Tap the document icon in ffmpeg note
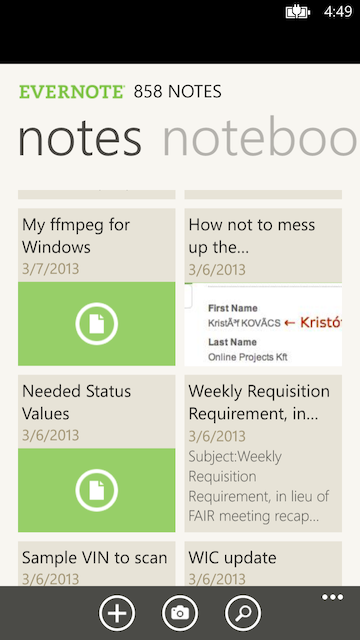 [97, 324]
